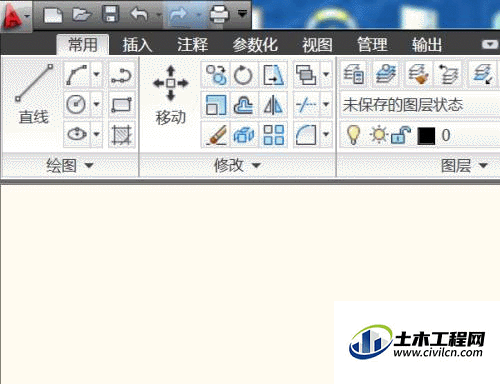Toggle layer on/off lightbulb icon
The image size is (500, 384).
click(x=354, y=135)
